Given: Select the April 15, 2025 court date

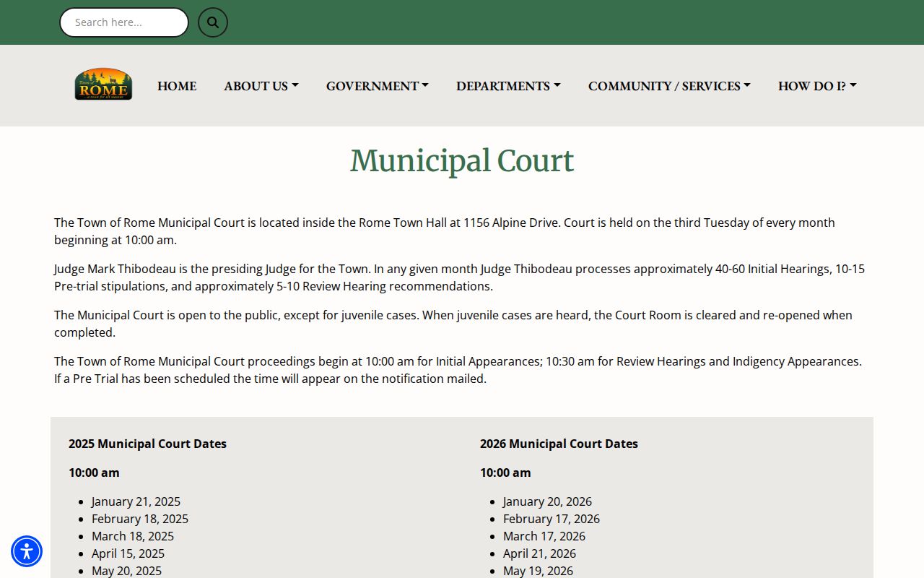Looking at the screenshot, I should pyautogui.click(x=128, y=553).
